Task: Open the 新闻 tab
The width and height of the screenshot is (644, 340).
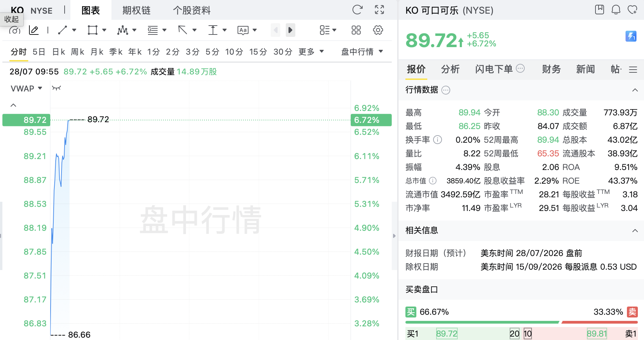Action: pos(586,69)
